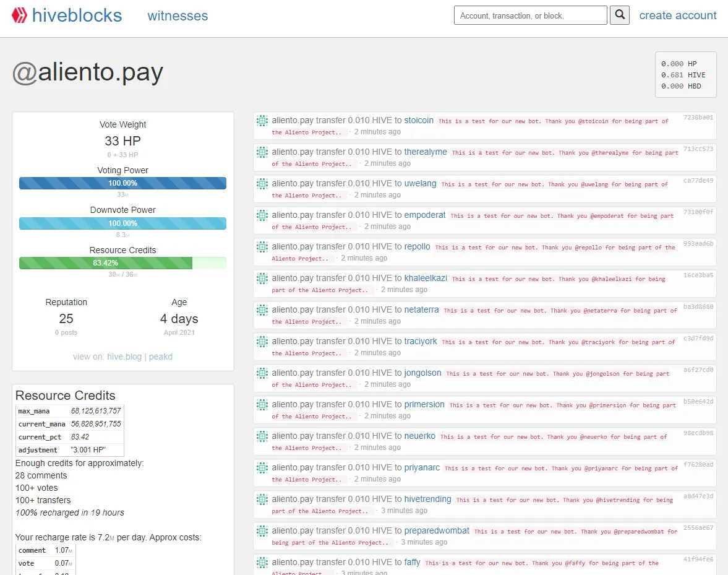Click the magnifier search button
Viewport: 728px width, 575px height.
[619, 15]
